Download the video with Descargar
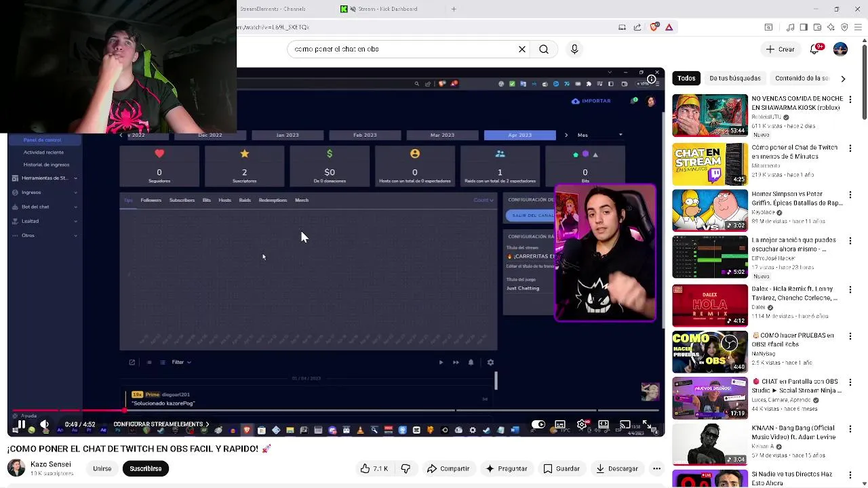 pyautogui.click(x=617, y=468)
